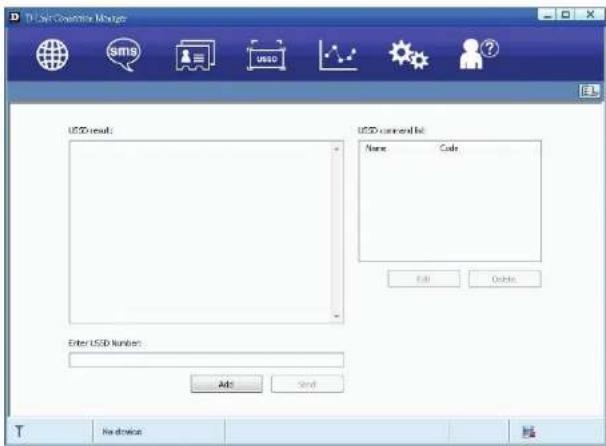Click the Edit button
Image resolution: width=606 pixels, height=446 pixels.
pos(424,279)
